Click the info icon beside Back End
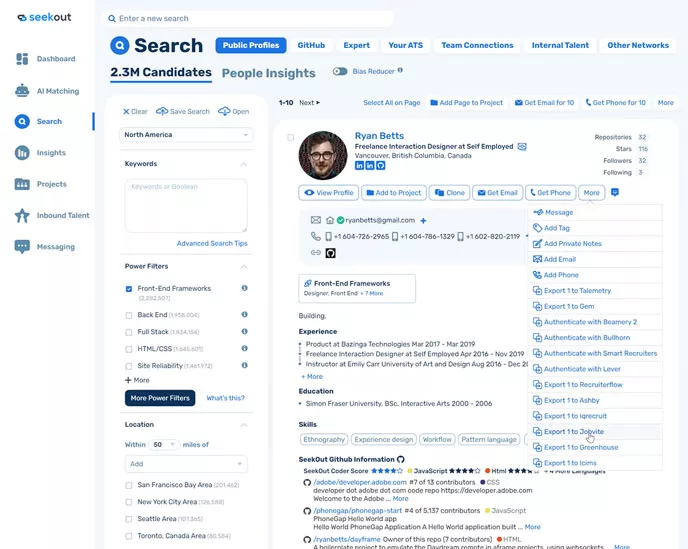 [x=244, y=314]
